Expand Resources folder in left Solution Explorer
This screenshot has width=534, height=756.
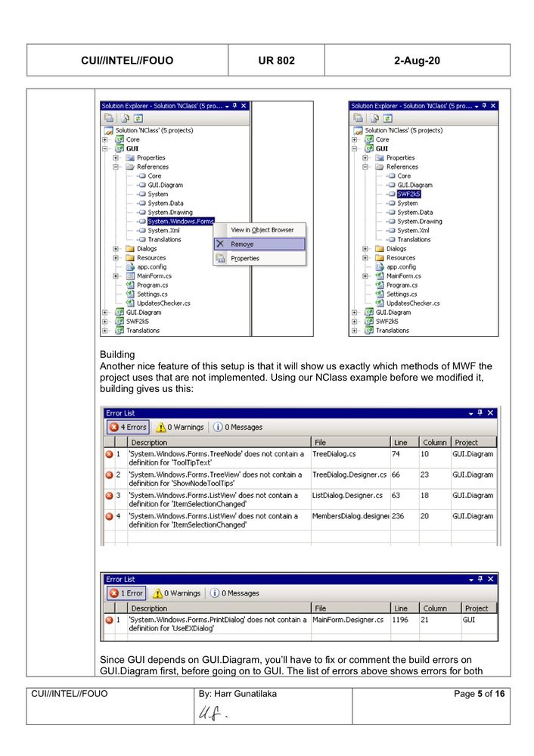(x=116, y=258)
